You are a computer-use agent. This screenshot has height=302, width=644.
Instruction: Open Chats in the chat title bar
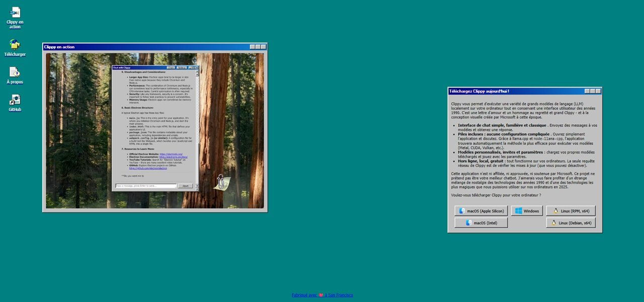click(171, 67)
